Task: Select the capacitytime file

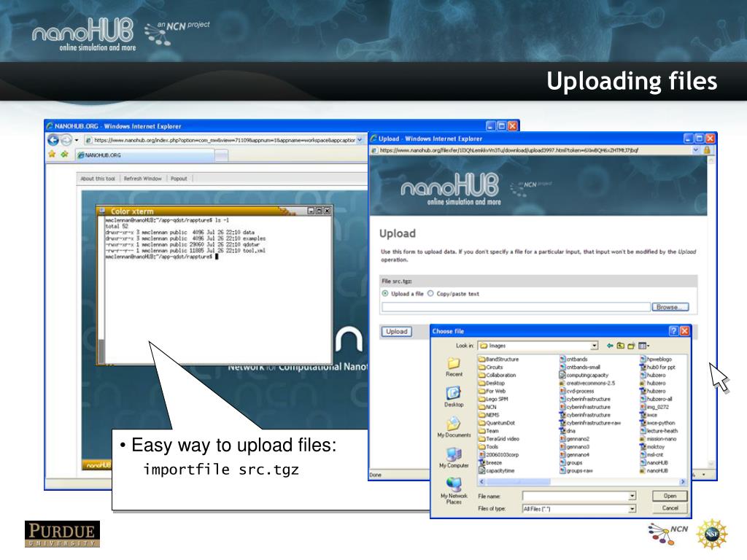Action: pos(496,470)
